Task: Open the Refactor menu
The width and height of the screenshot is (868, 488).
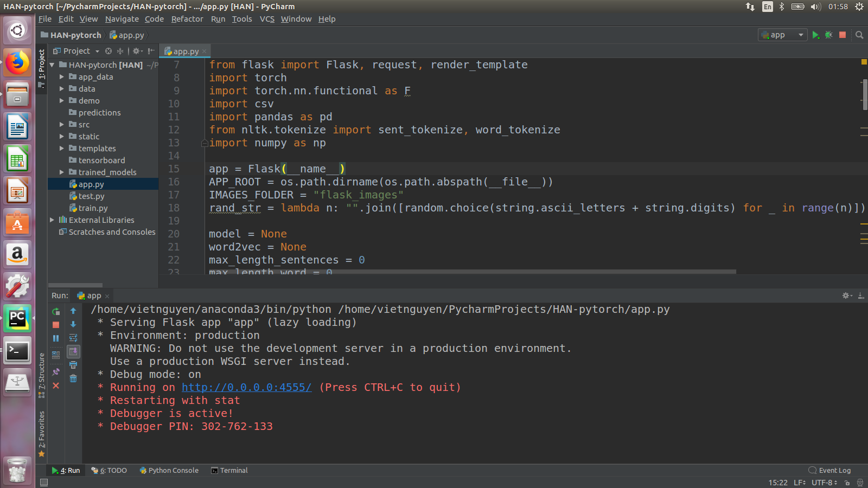Action: pos(187,19)
